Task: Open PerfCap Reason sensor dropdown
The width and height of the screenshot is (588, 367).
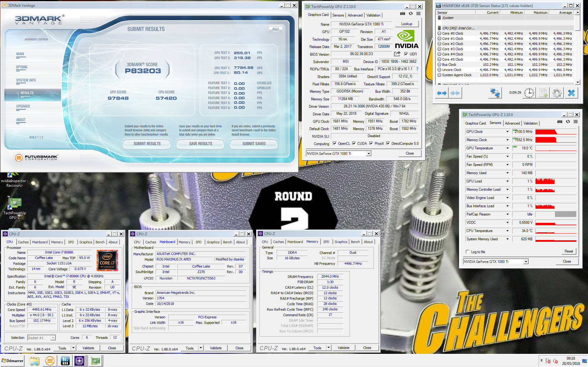Action: tap(507, 214)
